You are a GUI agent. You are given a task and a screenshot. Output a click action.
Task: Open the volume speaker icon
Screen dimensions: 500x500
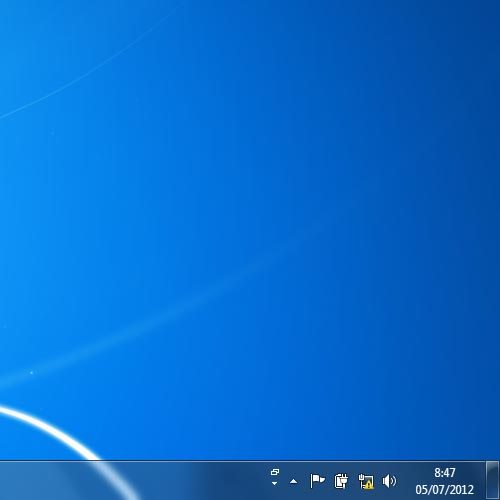click(389, 481)
